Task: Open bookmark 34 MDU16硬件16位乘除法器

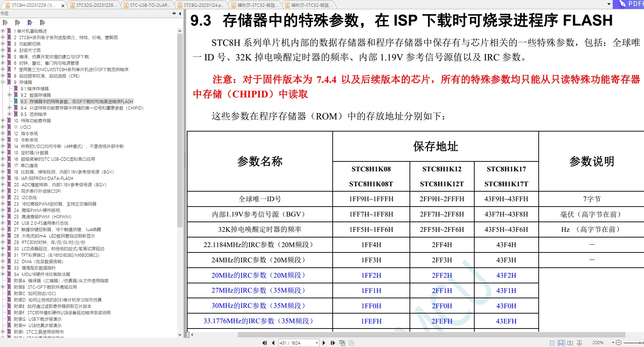Action: tap(42, 274)
